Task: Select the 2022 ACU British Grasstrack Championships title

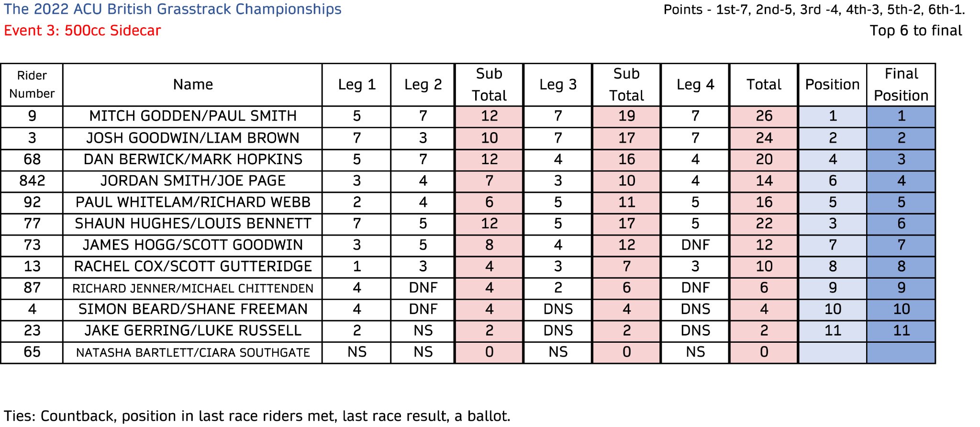Action: [x=172, y=9]
